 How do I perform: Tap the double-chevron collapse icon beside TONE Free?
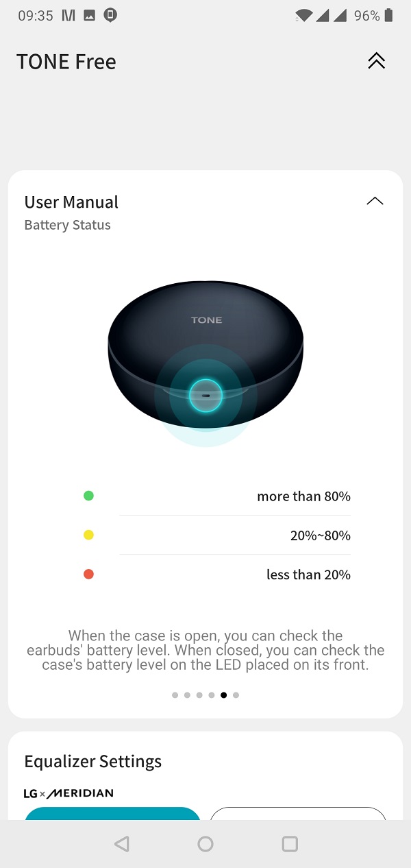click(x=376, y=61)
